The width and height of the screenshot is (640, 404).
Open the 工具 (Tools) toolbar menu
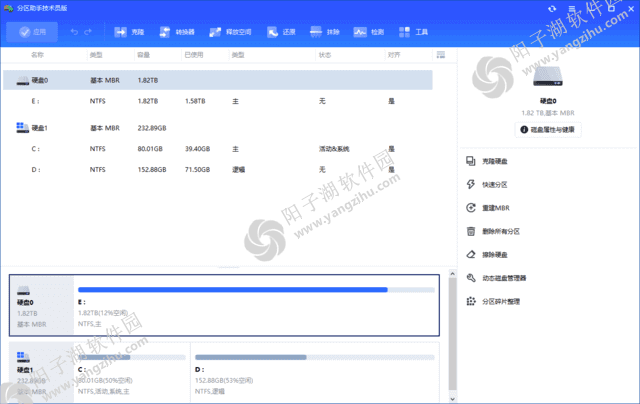[413, 32]
